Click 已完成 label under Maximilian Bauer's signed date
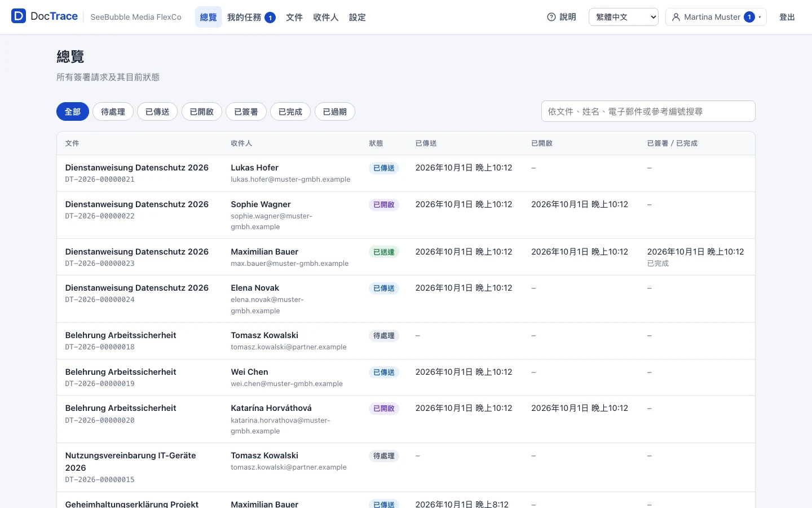The image size is (812, 508). [658, 264]
